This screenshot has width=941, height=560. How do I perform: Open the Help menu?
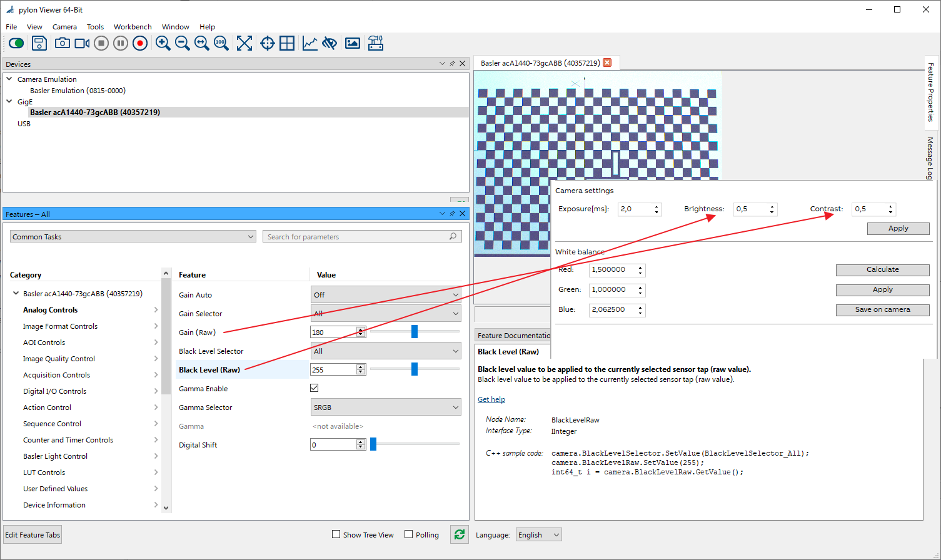[x=207, y=27]
